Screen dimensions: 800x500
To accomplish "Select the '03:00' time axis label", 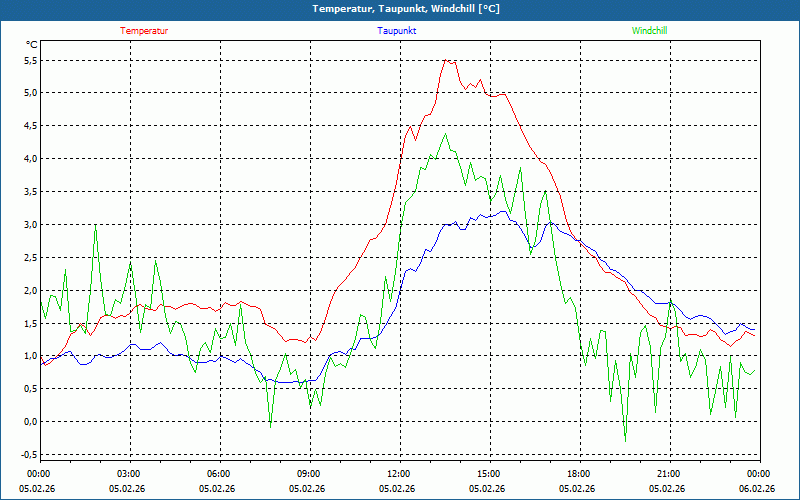I will pyautogui.click(x=129, y=474).
